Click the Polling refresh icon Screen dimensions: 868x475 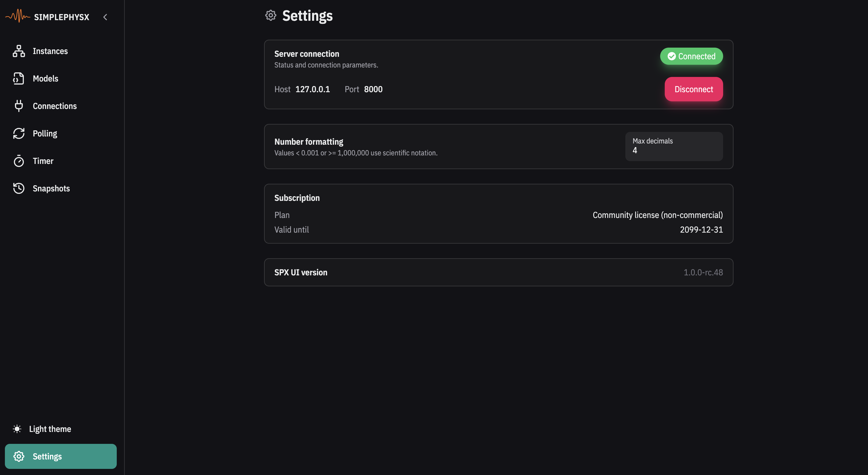point(19,133)
